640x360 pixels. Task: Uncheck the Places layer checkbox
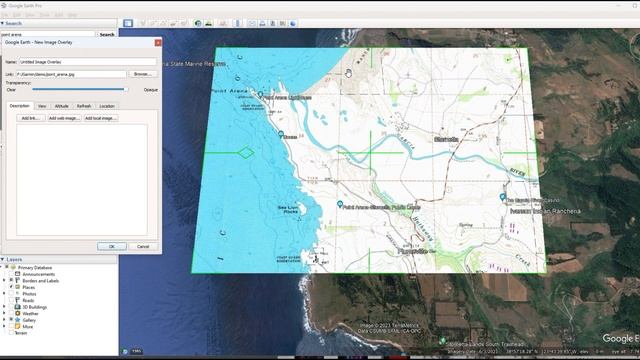tap(11, 287)
